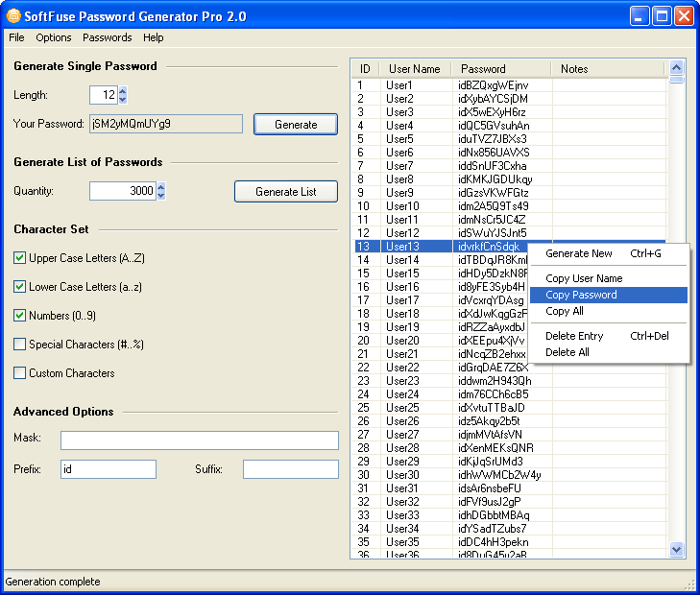
Task: Select password iddwm2H943Qh
Action: point(495,380)
